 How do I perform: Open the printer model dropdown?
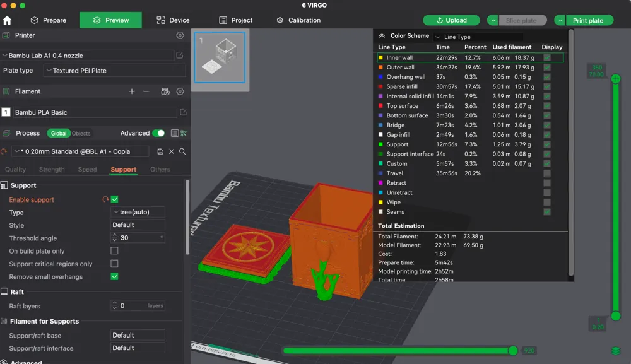pos(88,56)
